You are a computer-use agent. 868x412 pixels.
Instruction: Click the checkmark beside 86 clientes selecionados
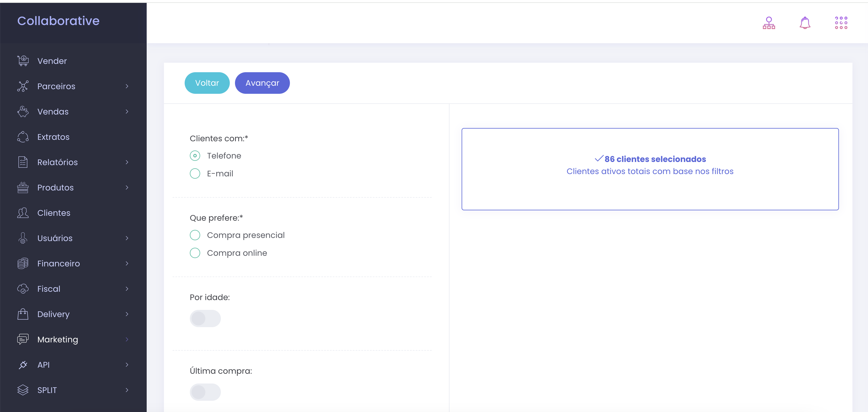[599, 159]
